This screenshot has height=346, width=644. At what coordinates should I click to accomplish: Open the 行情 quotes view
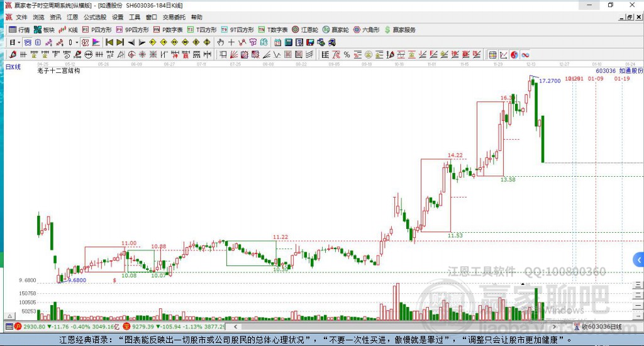click(19, 30)
